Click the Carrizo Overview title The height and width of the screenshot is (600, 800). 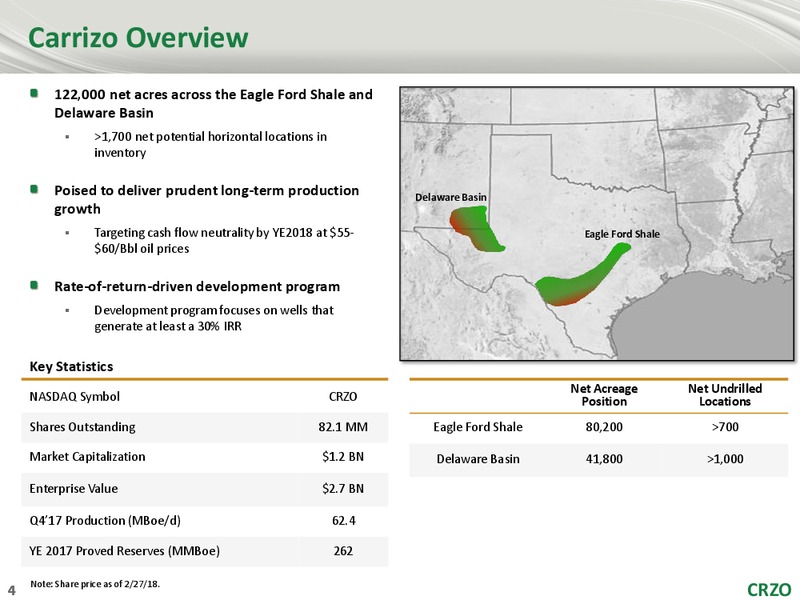tap(138, 38)
